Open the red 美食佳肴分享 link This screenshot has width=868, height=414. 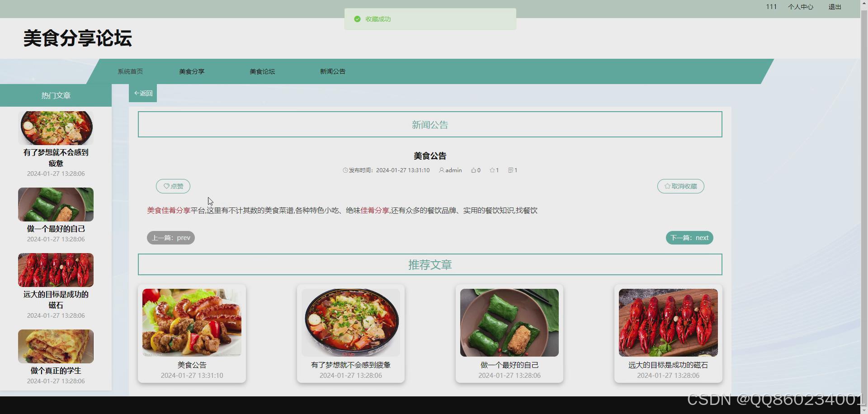point(168,210)
